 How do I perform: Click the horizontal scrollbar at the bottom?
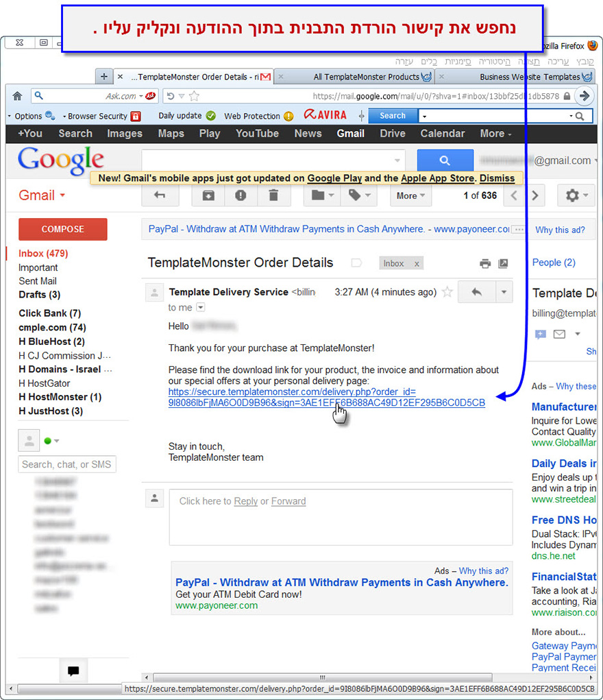[x=322, y=677]
